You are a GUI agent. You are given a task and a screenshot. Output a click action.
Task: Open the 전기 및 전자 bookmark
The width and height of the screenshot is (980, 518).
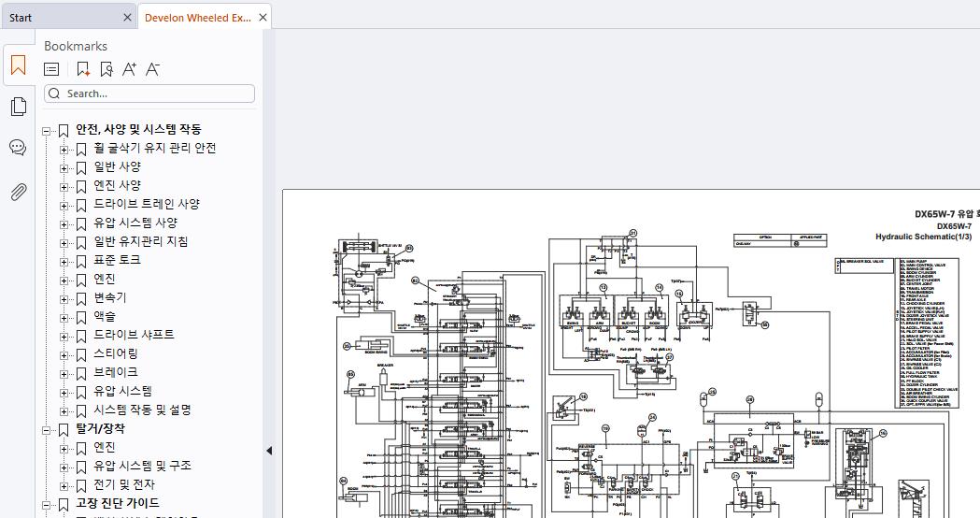click(123, 485)
